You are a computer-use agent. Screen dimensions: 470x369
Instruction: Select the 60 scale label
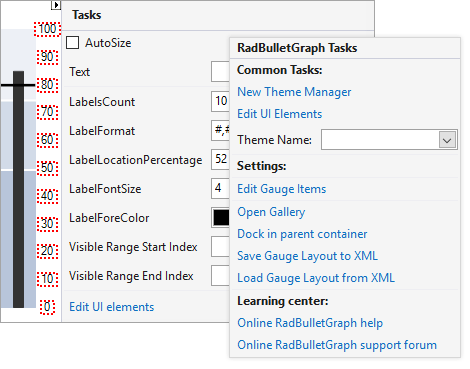(x=47, y=140)
